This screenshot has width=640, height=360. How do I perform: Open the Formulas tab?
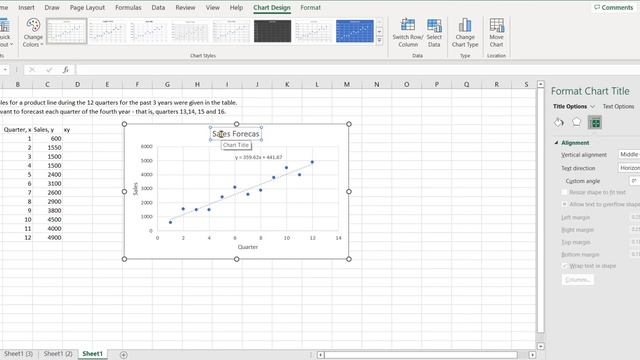pos(128,7)
